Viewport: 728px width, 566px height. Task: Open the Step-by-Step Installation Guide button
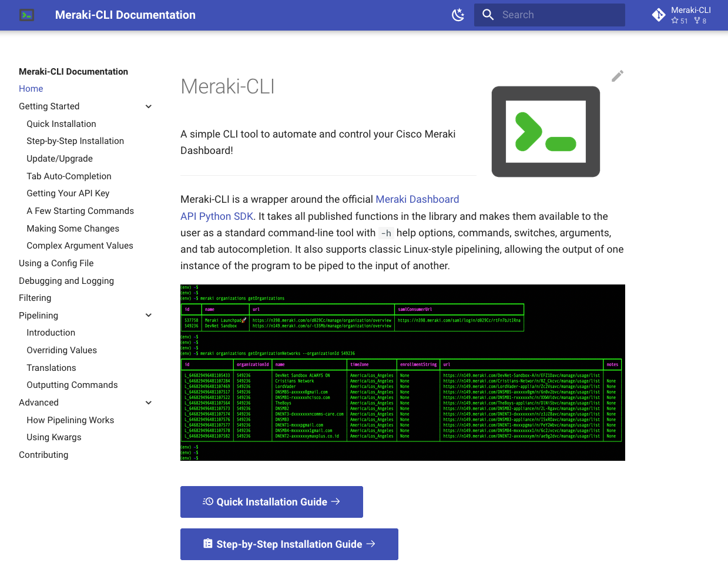click(289, 544)
